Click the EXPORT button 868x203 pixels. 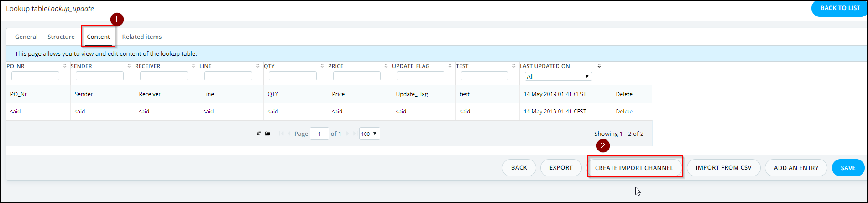tap(561, 168)
